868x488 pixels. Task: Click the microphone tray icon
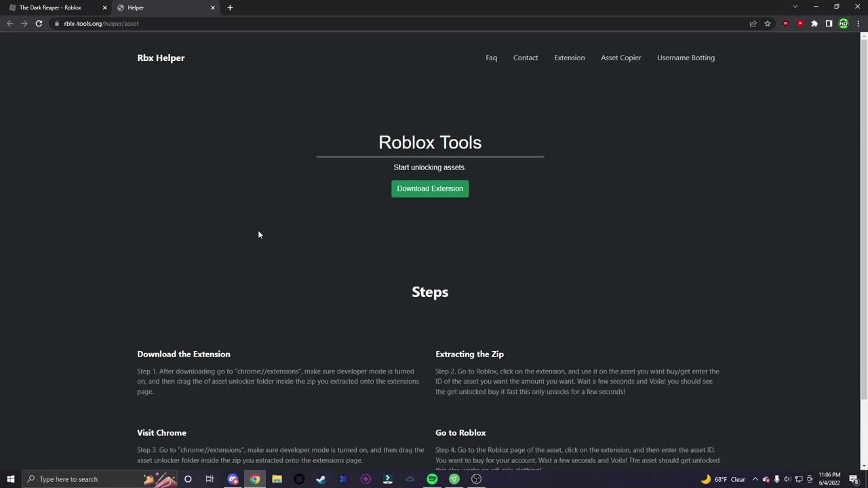[x=776, y=479]
